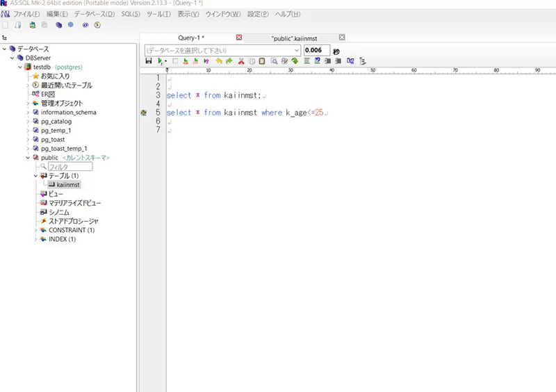Screen dimensions: 556x392
Task: Click the green save-all icon in main toolbar
Action: tap(32, 25)
